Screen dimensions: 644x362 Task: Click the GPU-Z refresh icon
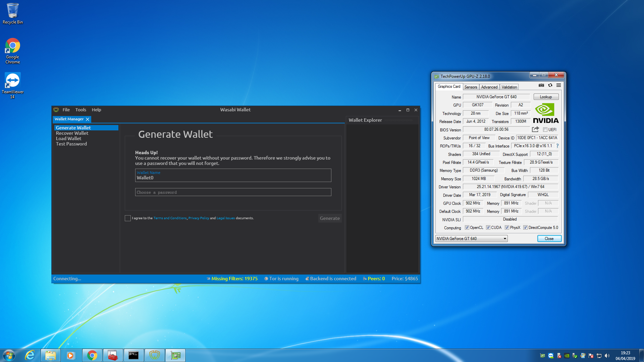pos(550,85)
